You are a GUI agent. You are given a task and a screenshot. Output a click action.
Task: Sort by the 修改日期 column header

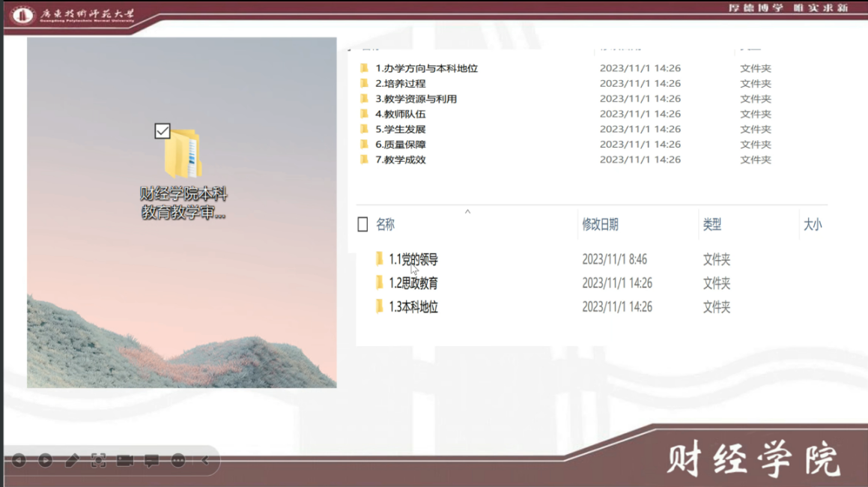[x=600, y=224]
